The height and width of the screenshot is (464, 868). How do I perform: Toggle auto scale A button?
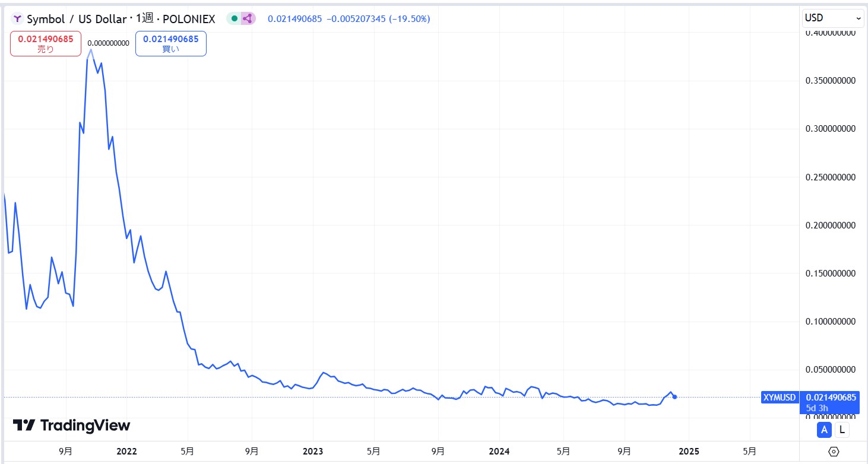pos(824,430)
